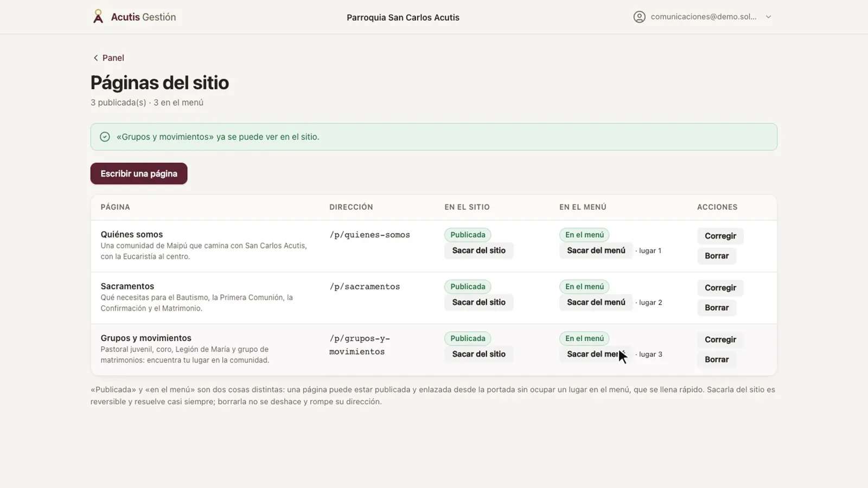Click the Acutis Gestión logo icon

coord(98,17)
